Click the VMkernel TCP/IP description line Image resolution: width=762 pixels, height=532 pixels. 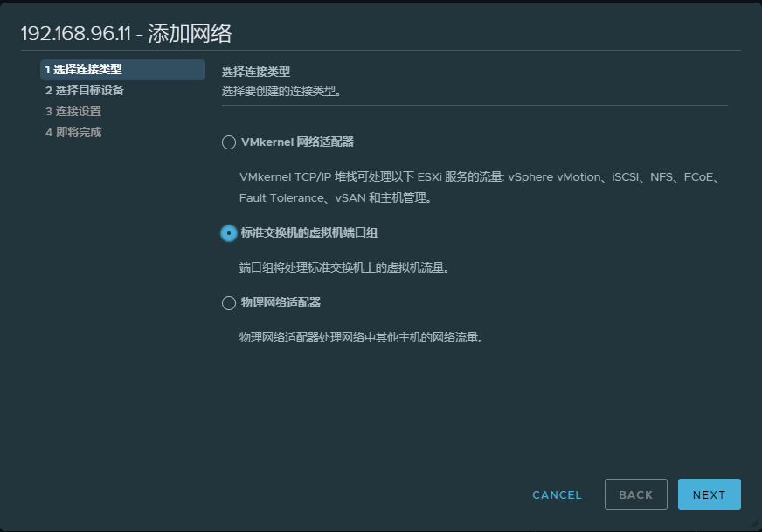pos(480,176)
